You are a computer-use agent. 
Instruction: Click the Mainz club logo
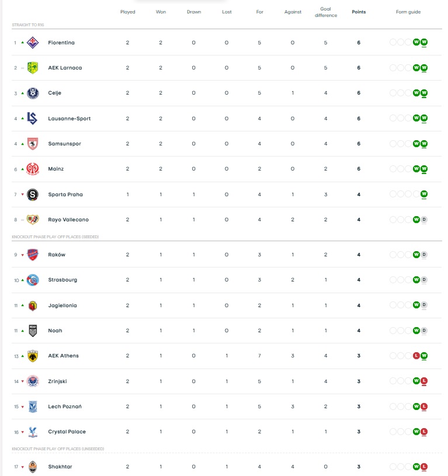click(x=33, y=169)
